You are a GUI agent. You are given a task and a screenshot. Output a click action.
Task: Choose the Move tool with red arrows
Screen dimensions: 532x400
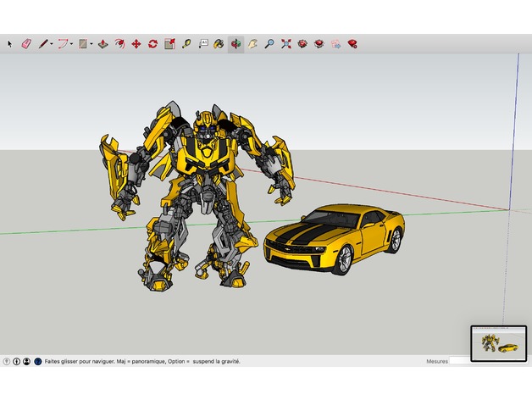point(136,44)
